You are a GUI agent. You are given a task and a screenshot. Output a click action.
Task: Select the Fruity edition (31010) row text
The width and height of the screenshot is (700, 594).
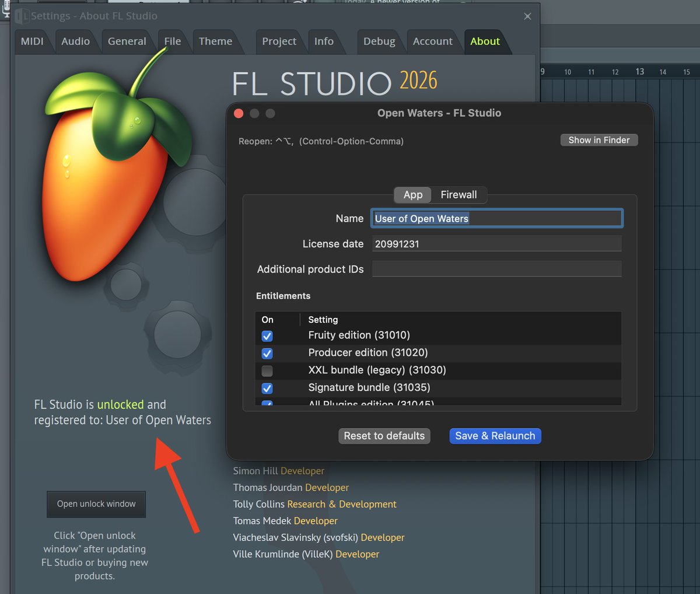point(359,335)
